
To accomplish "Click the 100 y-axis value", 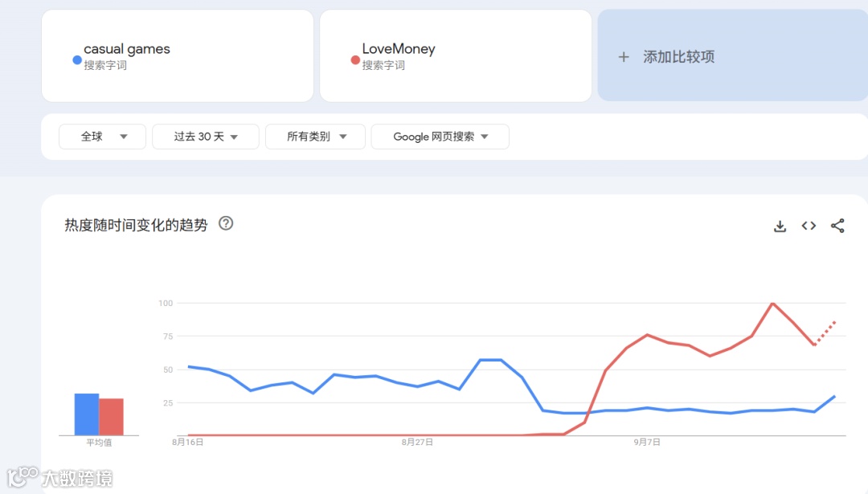I will [166, 303].
